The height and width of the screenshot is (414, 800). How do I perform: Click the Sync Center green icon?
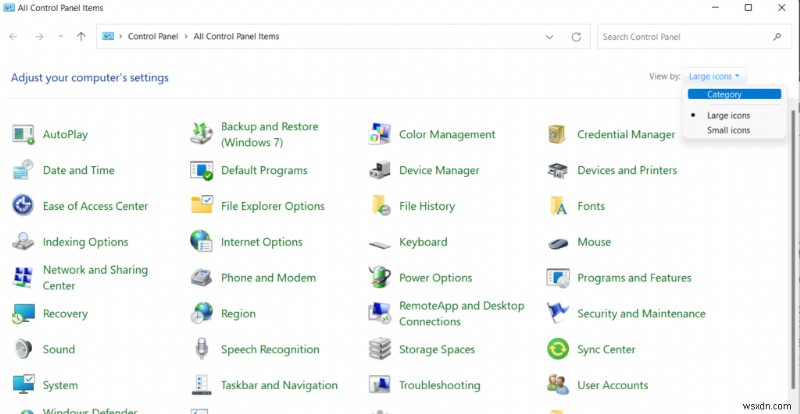pyautogui.click(x=558, y=349)
